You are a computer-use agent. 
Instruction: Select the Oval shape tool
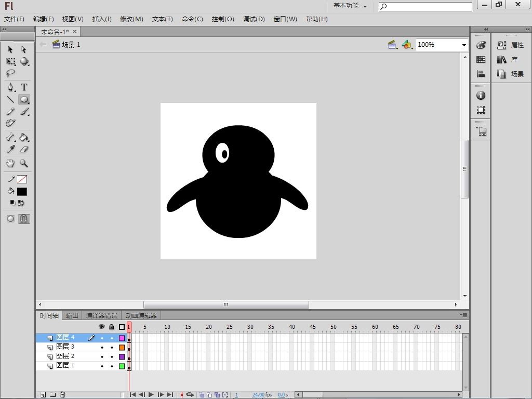[24, 99]
